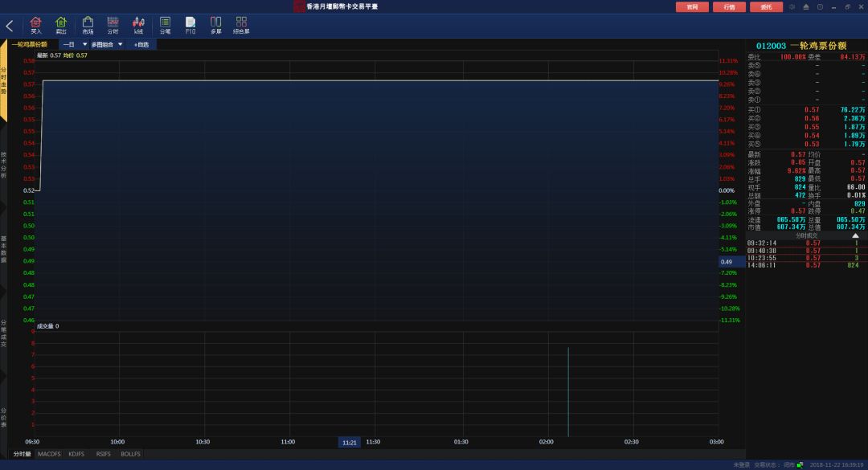Viewport: 868px width, 470px height.
Task: Click 买② bid price 0.56 row
Action: point(806,118)
